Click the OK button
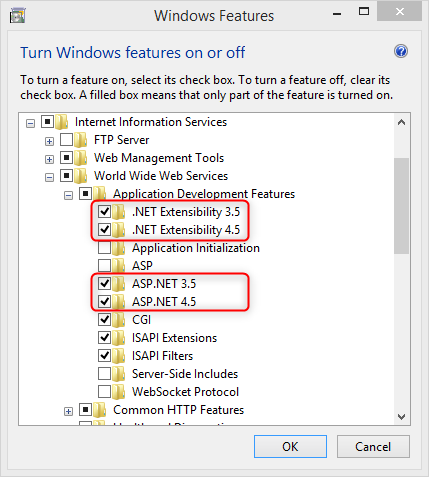 pyautogui.click(x=290, y=447)
